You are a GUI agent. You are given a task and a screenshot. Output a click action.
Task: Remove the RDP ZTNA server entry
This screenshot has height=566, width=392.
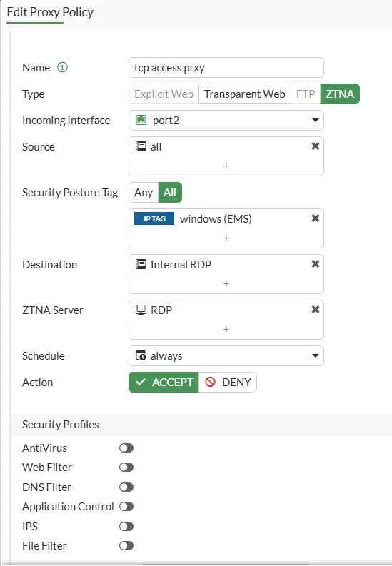316,309
